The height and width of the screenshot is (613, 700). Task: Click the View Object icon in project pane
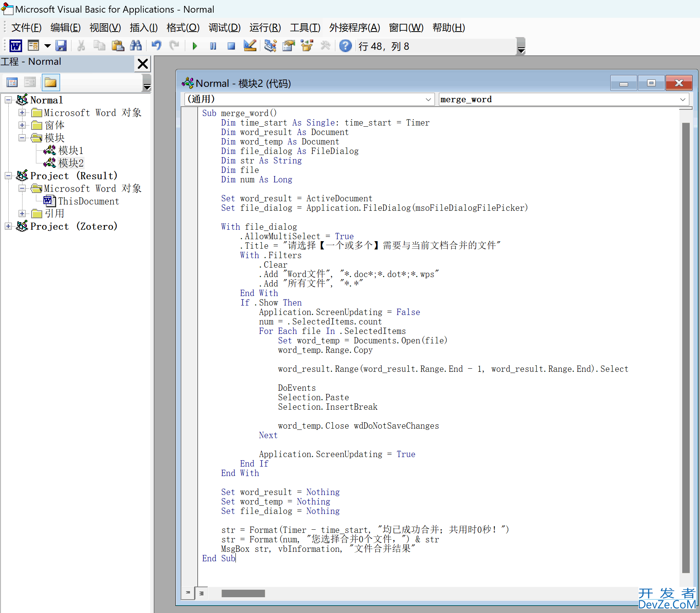click(30, 82)
